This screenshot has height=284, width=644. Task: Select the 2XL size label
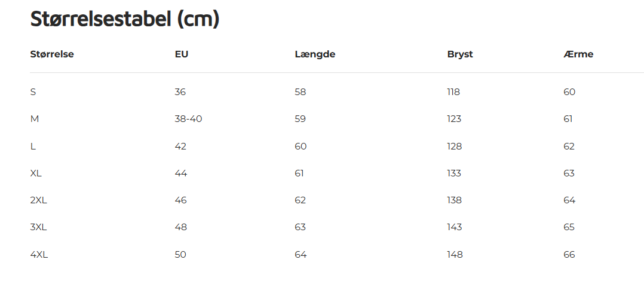38,200
